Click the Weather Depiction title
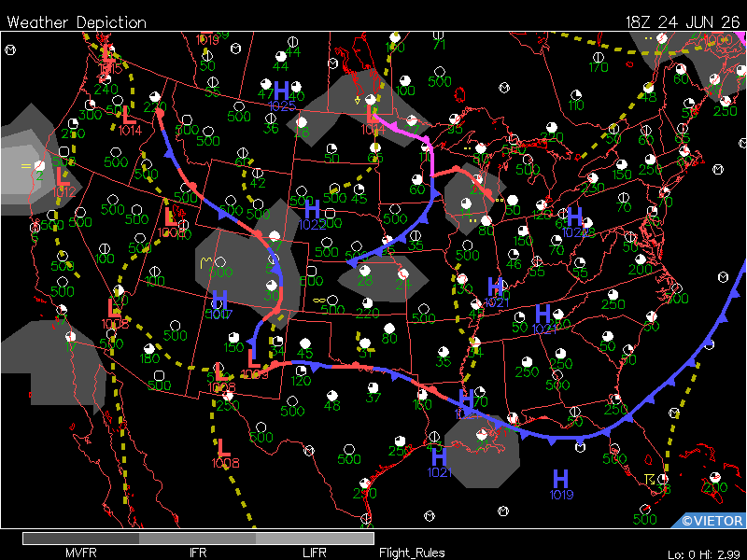 tap(77, 21)
